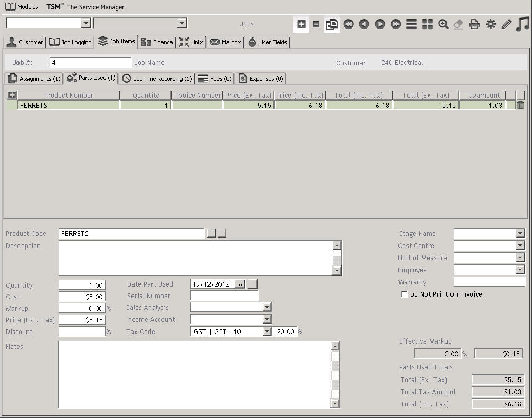The width and height of the screenshot is (532, 418).
Task: Click the printer icon in toolbar
Action: 474,24
